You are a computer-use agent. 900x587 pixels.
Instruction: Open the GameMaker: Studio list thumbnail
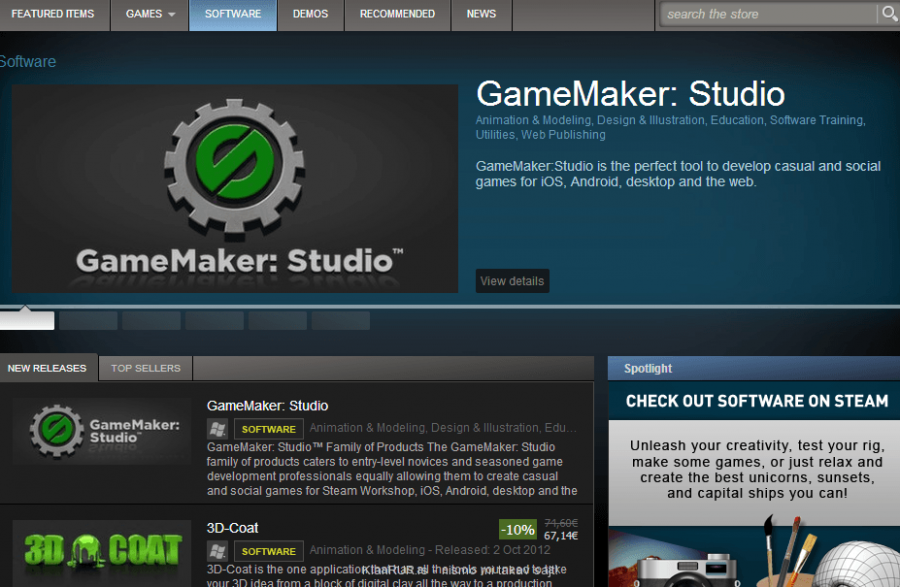tap(102, 431)
